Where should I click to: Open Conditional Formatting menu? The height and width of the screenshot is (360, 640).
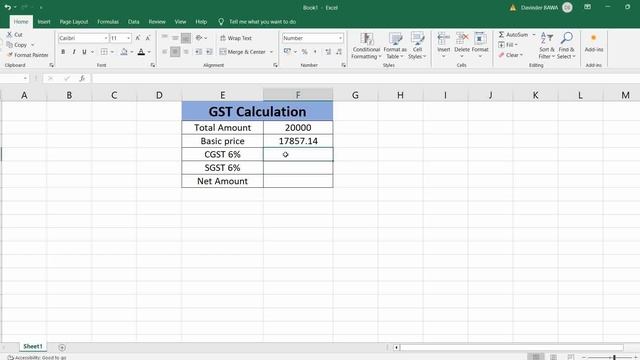point(366,46)
